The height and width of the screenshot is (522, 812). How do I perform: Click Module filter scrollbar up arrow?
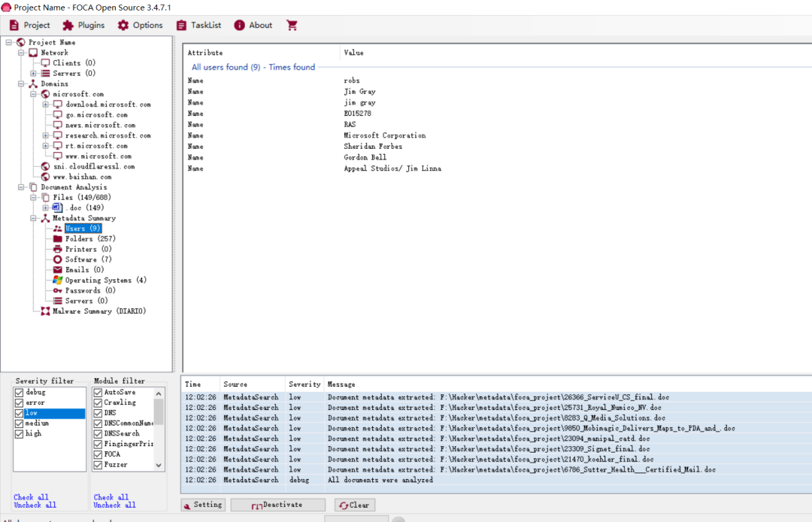[x=159, y=393]
